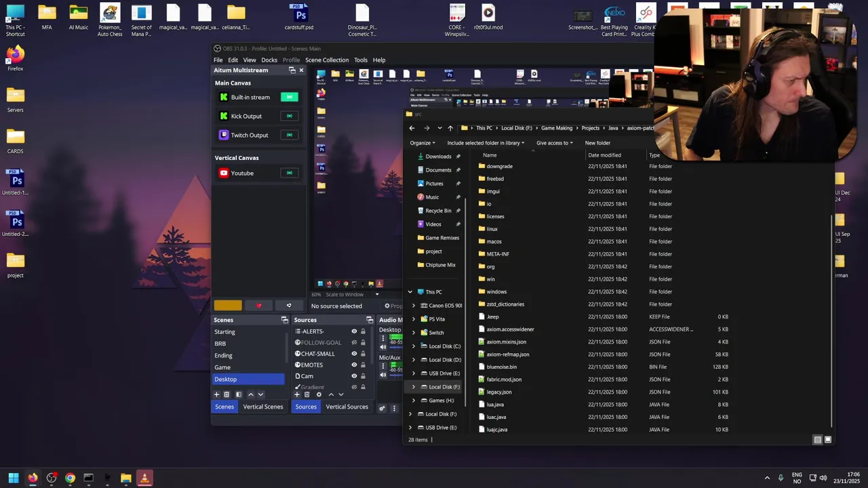Move scene up with the arrow in Scenes

pyautogui.click(x=250, y=394)
